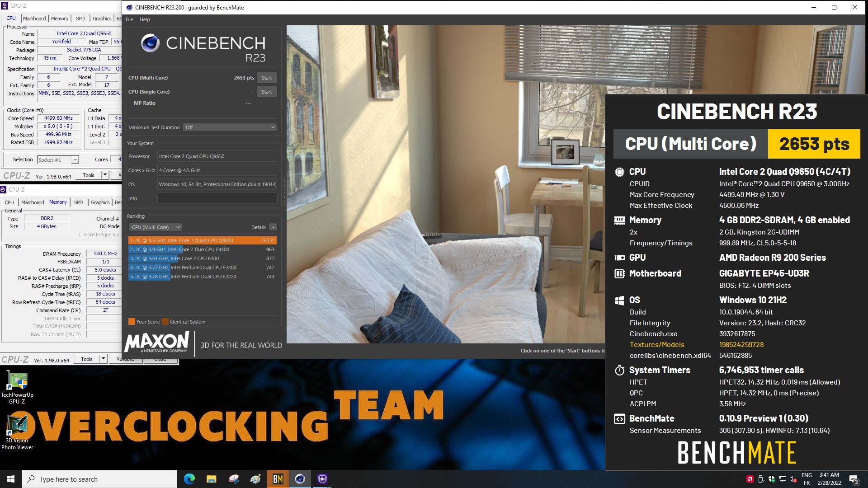
Task: Click the Motherboard icon in BenchMate panel
Action: [619, 273]
